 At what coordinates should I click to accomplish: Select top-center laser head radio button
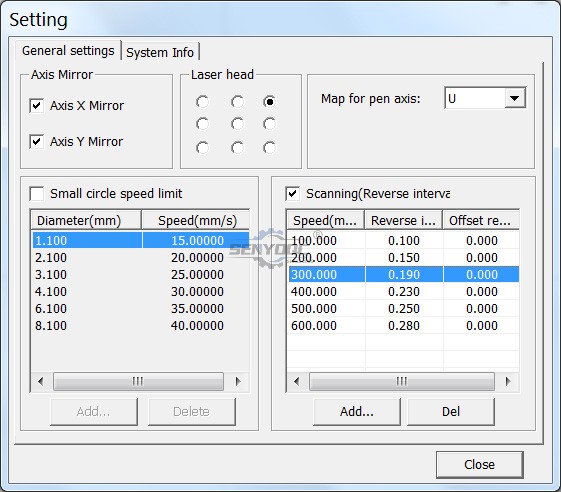(x=237, y=102)
